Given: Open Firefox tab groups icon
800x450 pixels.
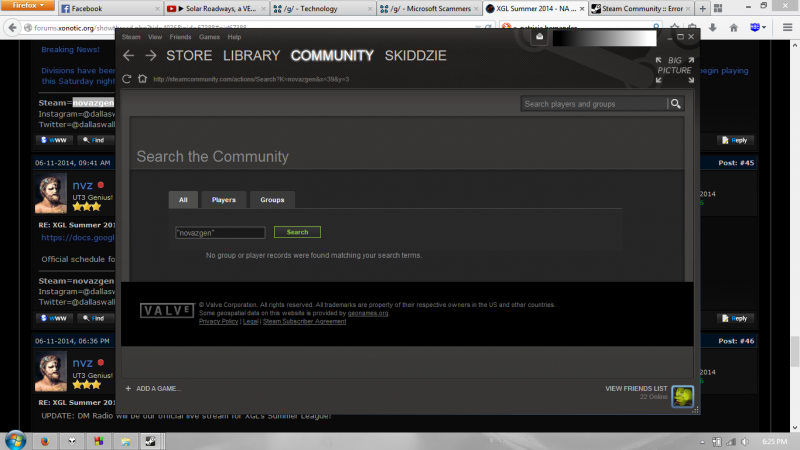Looking at the screenshot, I should coord(718,8).
